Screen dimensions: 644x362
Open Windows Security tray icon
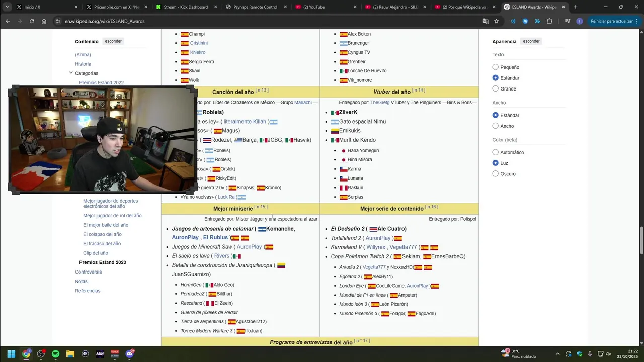pos(579,354)
